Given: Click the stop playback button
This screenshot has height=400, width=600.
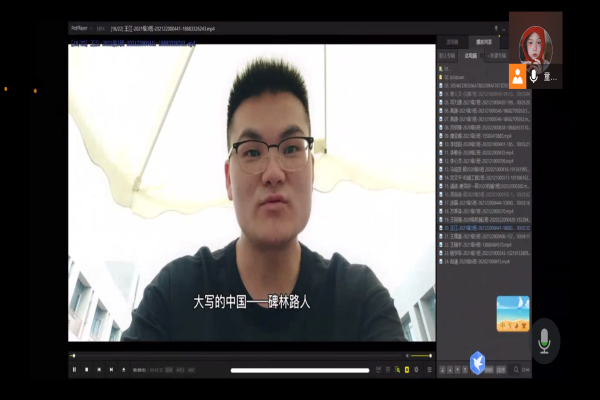Looking at the screenshot, I should pyautogui.click(x=86, y=370).
